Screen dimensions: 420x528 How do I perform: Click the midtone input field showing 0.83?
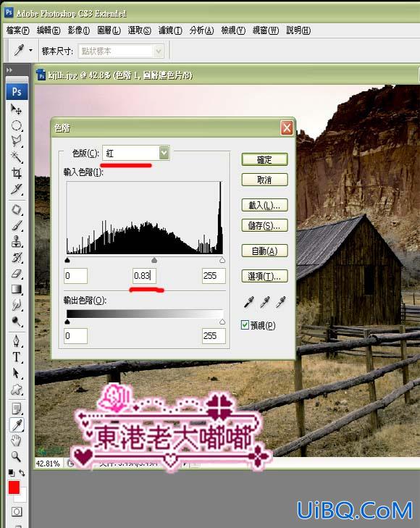coord(144,276)
